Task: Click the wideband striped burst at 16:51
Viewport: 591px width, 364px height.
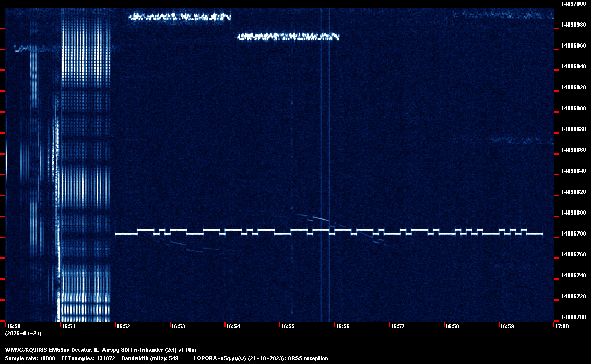Action: [x=86, y=157]
